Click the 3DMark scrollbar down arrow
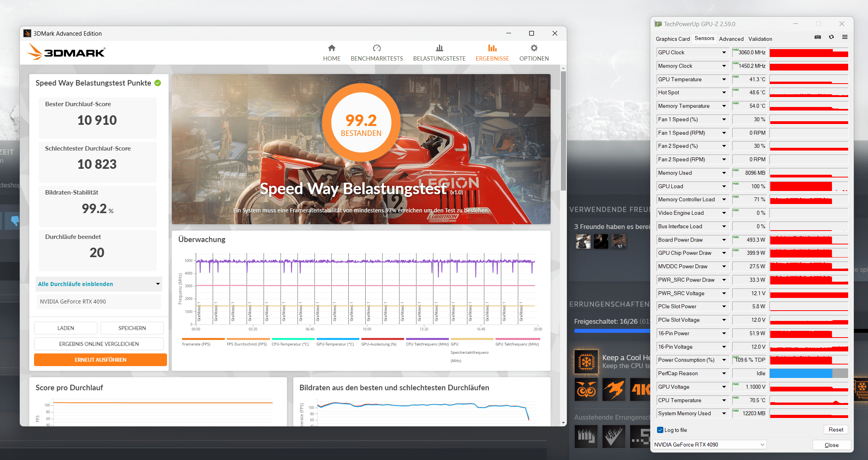 point(563,423)
